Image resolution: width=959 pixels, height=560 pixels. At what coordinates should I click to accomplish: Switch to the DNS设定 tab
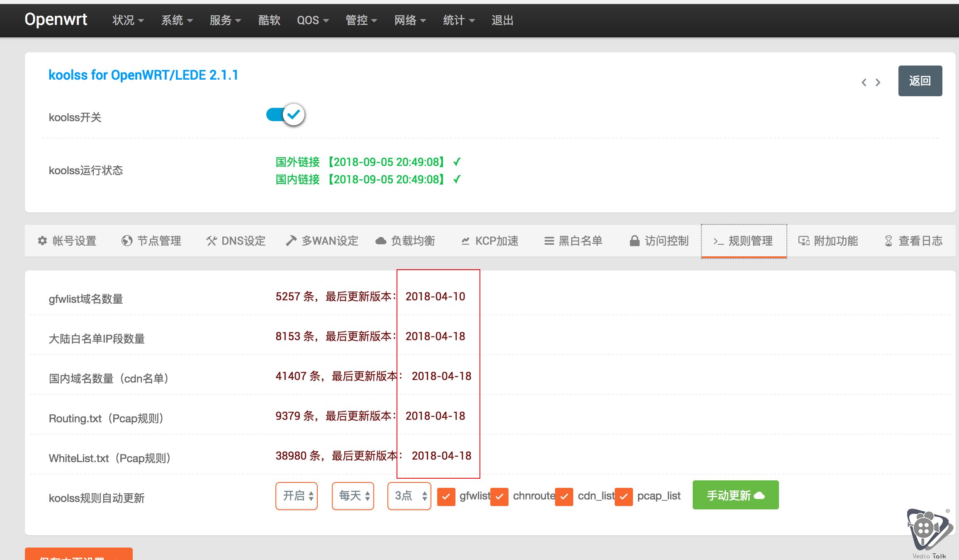[236, 241]
